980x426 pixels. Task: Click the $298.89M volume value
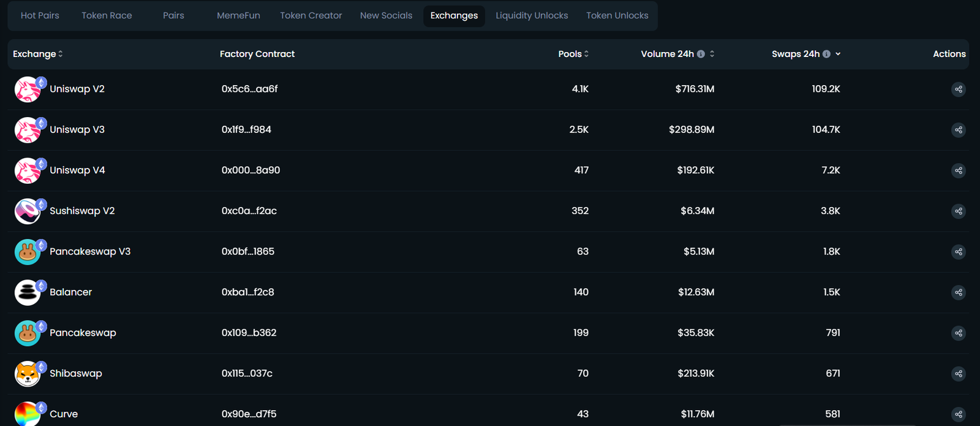coord(692,130)
